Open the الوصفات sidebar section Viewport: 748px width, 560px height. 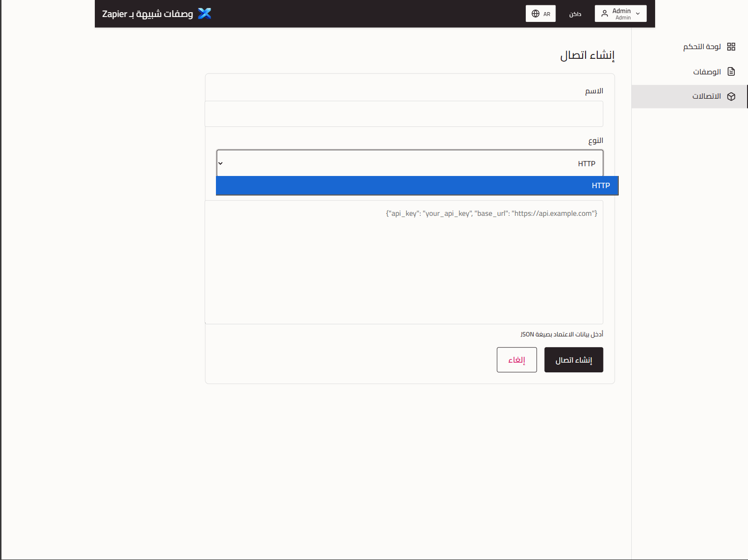point(706,71)
